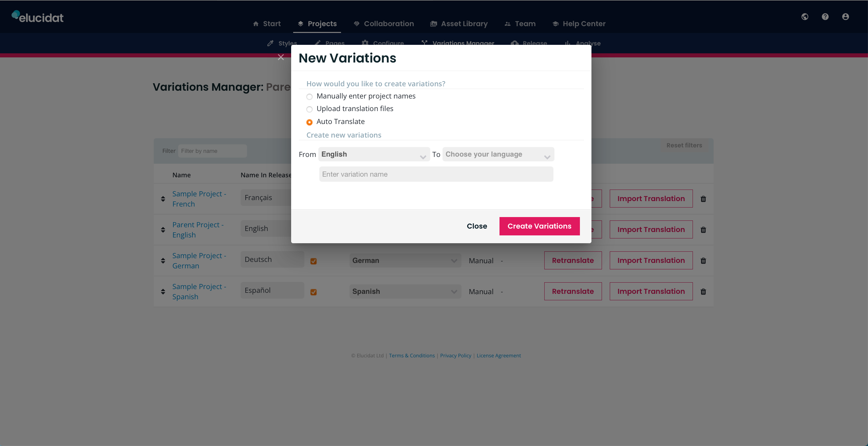The image size is (868, 446).
Task: Open the help question mark icon
Action: click(x=825, y=17)
